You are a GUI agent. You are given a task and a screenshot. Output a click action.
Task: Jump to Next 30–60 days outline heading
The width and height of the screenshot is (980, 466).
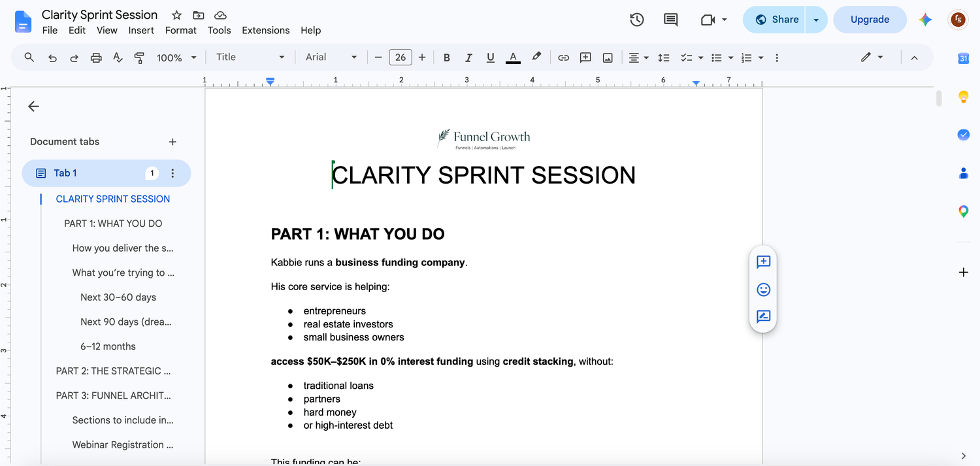pyautogui.click(x=118, y=297)
